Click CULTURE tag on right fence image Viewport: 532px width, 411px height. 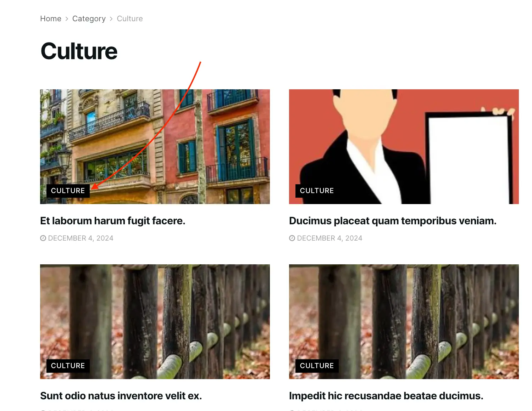pos(317,366)
